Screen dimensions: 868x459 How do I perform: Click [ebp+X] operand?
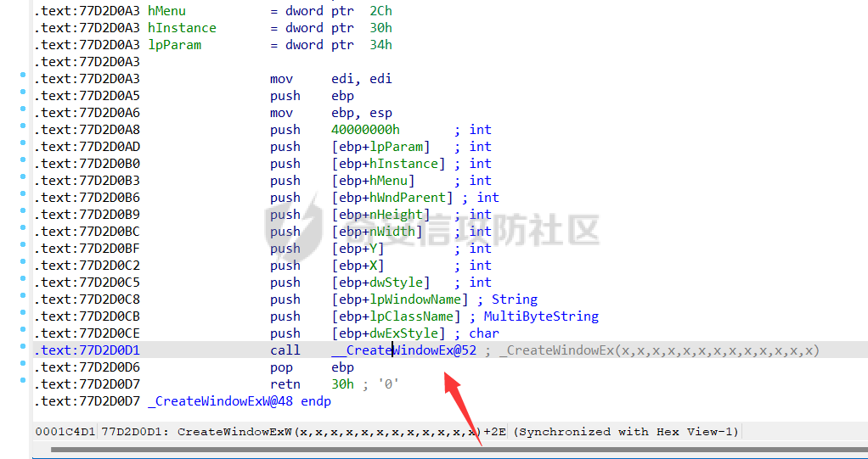(x=358, y=266)
